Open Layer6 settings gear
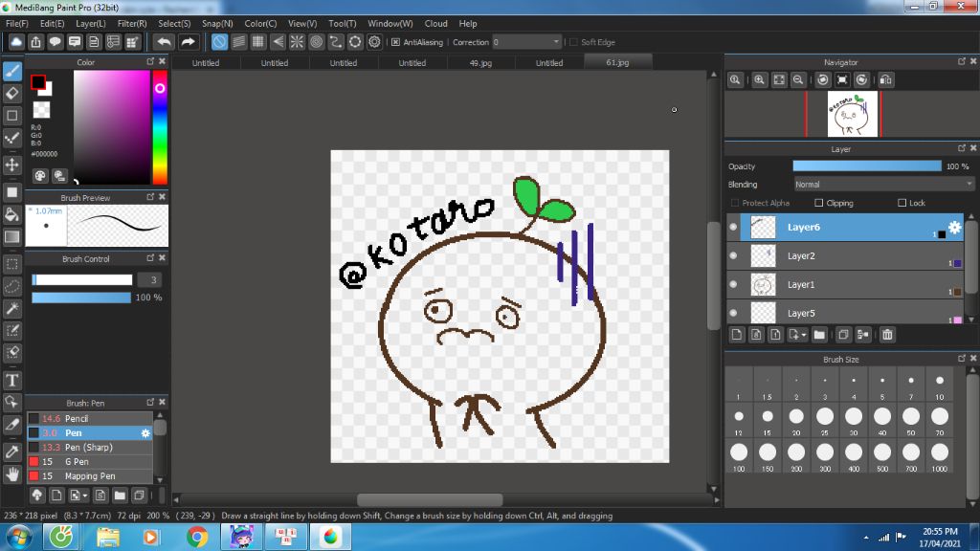980x551 pixels. pos(954,228)
